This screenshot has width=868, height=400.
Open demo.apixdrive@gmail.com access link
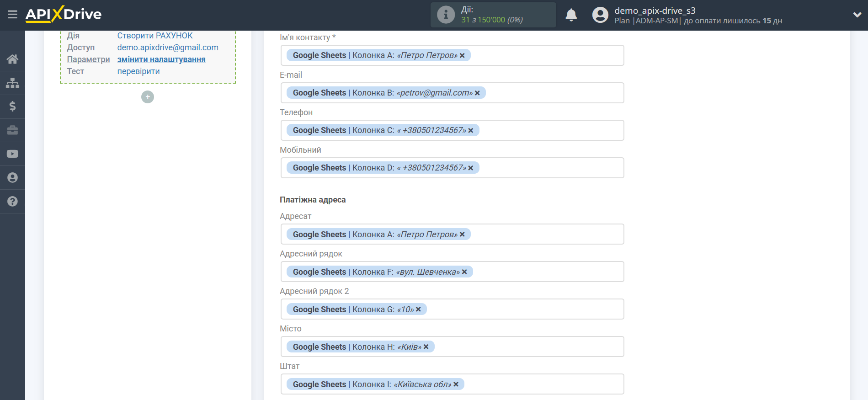pyautogui.click(x=168, y=48)
